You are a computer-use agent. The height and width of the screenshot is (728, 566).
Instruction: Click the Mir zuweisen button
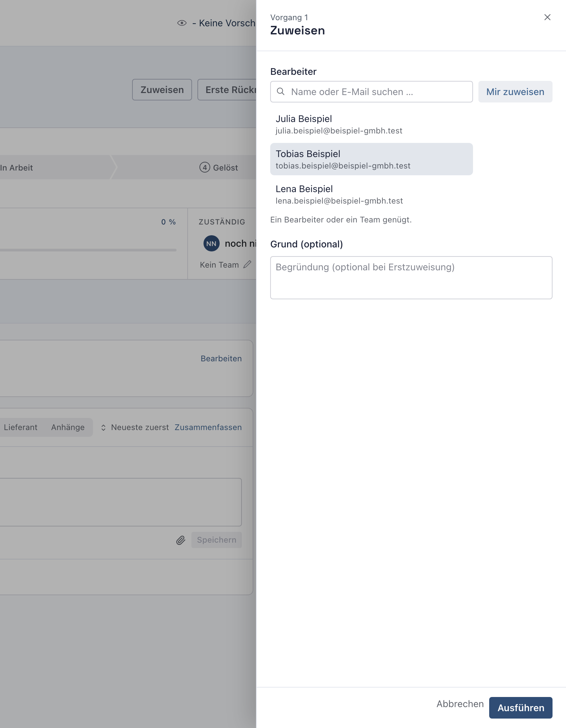(x=515, y=92)
